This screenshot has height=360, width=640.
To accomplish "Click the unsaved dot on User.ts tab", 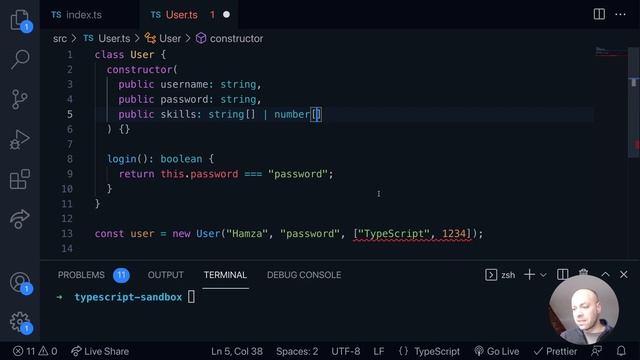I will click(x=227, y=15).
